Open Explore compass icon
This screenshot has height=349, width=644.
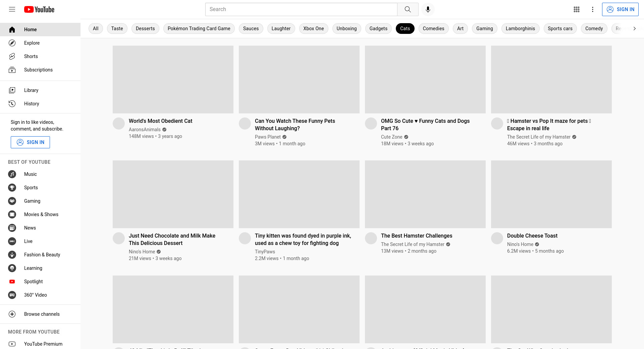pos(12,43)
